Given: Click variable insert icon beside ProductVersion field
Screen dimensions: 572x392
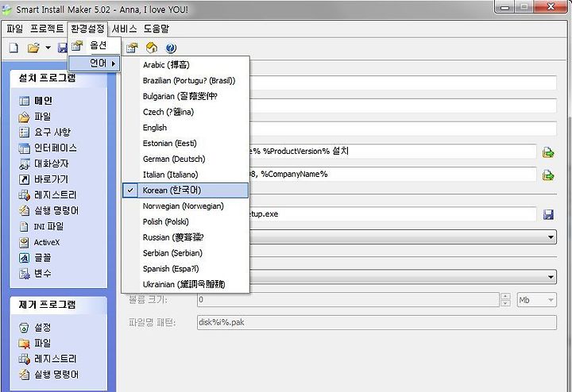Looking at the screenshot, I should (548, 152).
